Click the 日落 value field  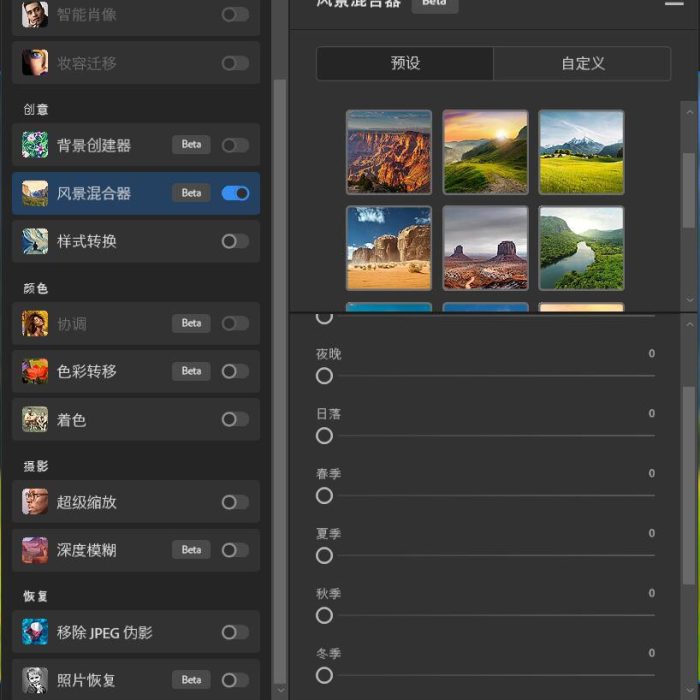[651, 413]
